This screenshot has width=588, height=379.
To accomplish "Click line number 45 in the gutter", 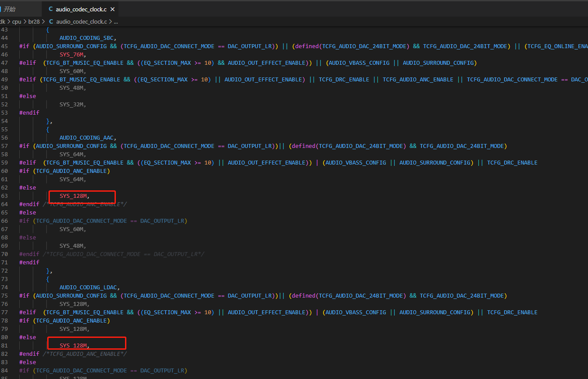I will [x=5, y=46].
